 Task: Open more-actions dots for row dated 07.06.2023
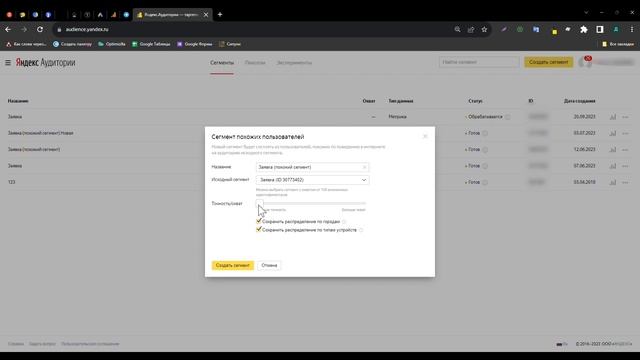coord(625,166)
